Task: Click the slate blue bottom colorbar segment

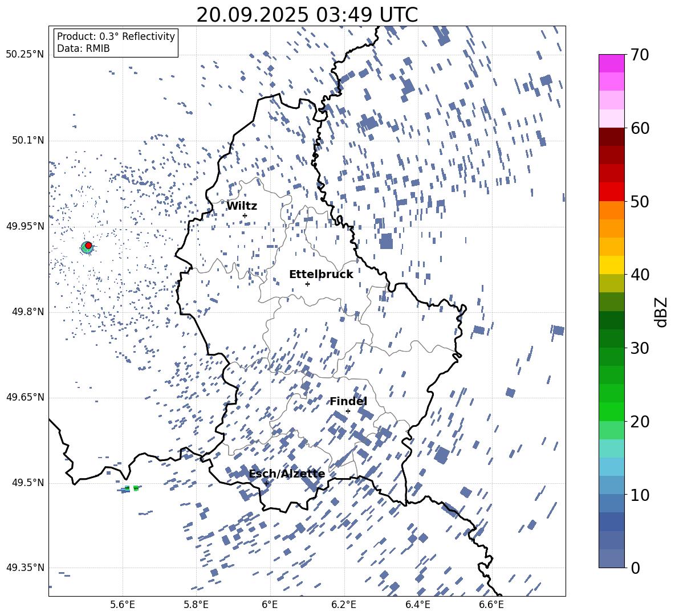Action: coord(612,558)
